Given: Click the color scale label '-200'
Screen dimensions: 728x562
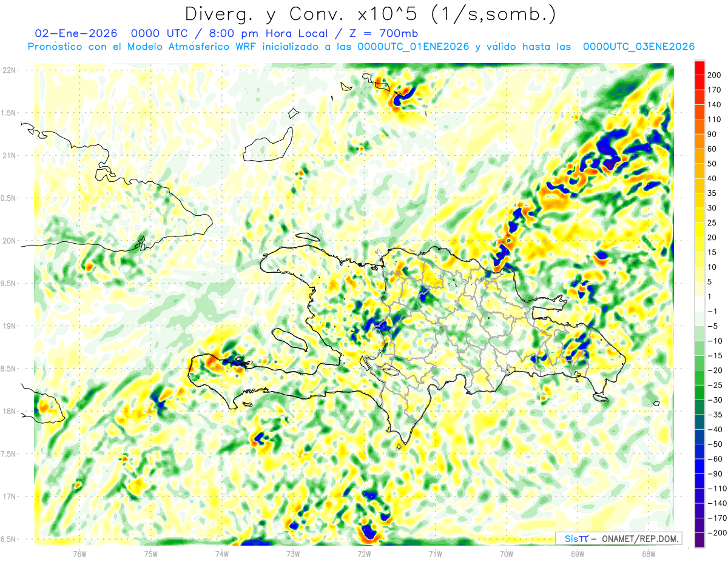Looking at the screenshot, I should pyautogui.click(x=717, y=533).
